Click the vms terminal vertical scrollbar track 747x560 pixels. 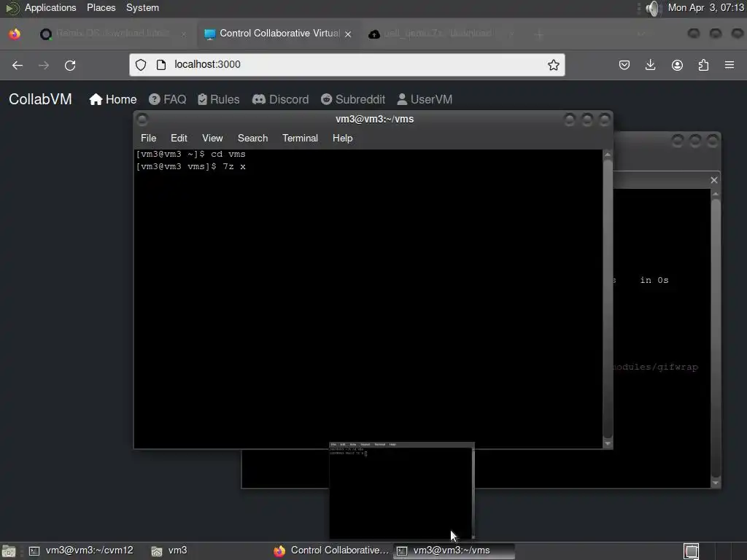tap(608, 299)
